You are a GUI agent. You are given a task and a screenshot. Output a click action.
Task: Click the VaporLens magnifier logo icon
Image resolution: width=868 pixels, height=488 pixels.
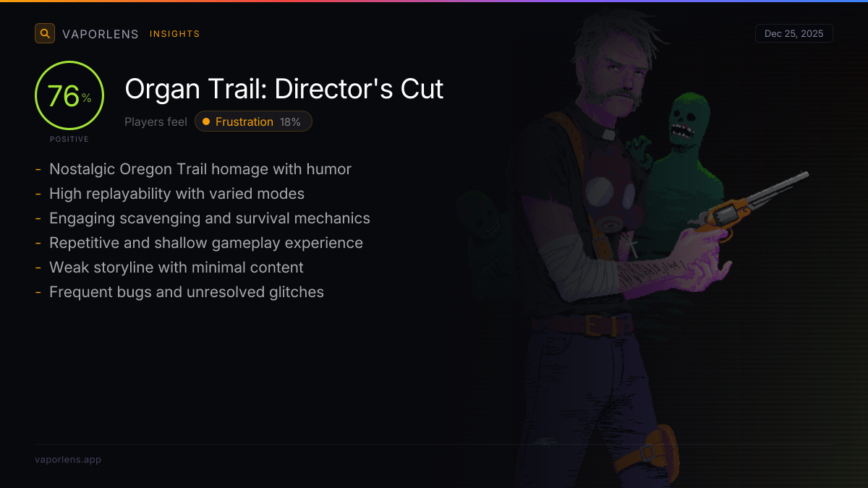[45, 33]
